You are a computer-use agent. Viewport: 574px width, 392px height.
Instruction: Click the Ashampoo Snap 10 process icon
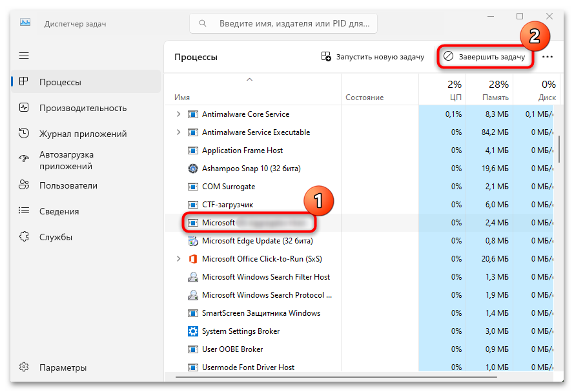[192, 169]
